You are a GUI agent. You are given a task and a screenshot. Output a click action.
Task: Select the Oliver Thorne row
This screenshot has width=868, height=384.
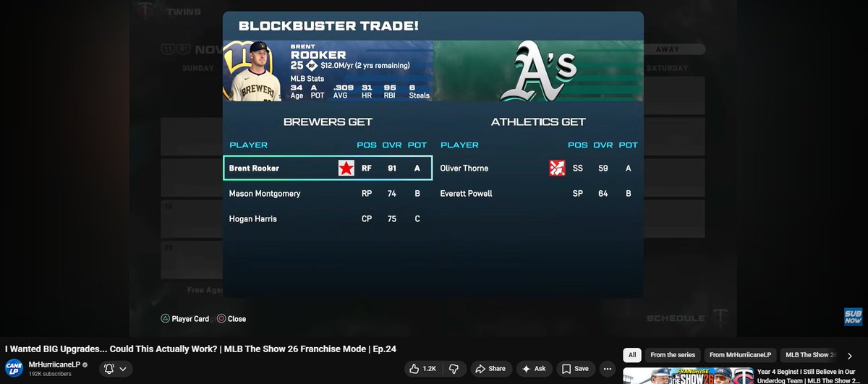(x=539, y=168)
